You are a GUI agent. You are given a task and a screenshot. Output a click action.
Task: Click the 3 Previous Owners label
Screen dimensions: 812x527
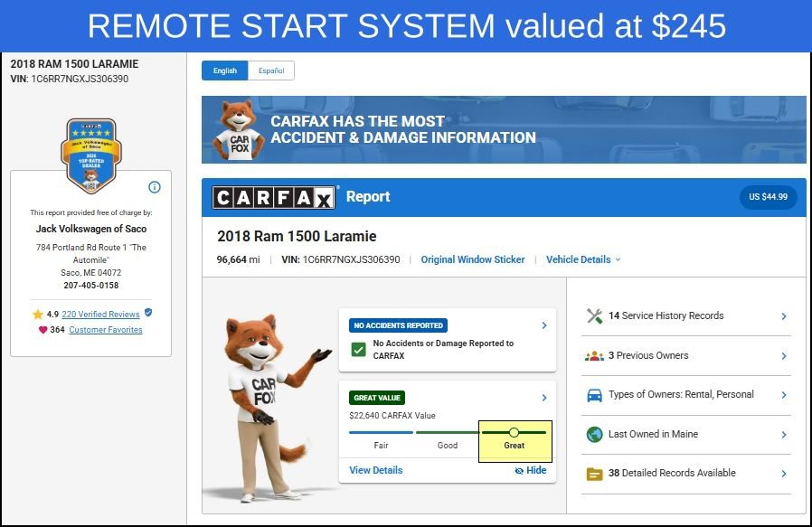[648, 355]
